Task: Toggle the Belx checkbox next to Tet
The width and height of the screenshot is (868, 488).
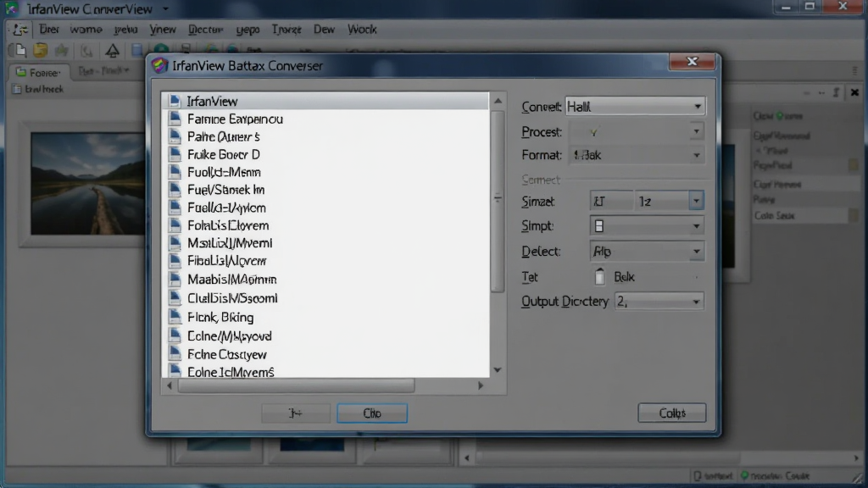Action: coord(599,277)
